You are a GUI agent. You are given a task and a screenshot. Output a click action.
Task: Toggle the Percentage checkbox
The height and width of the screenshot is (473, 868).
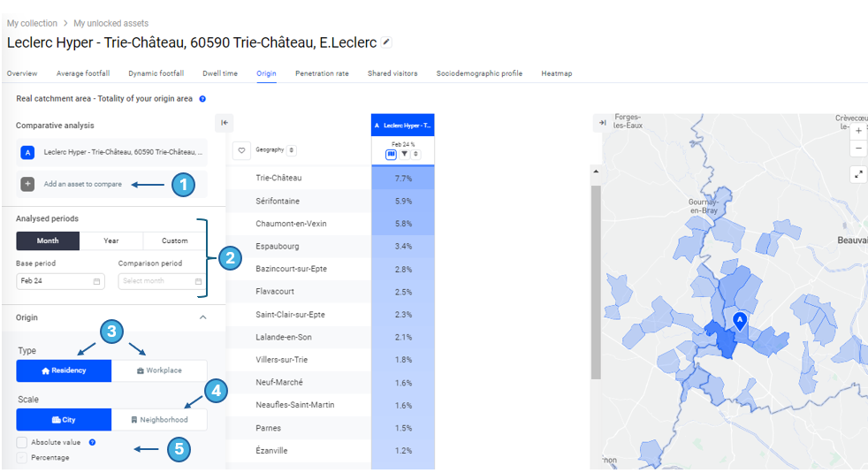(x=21, y=458)
